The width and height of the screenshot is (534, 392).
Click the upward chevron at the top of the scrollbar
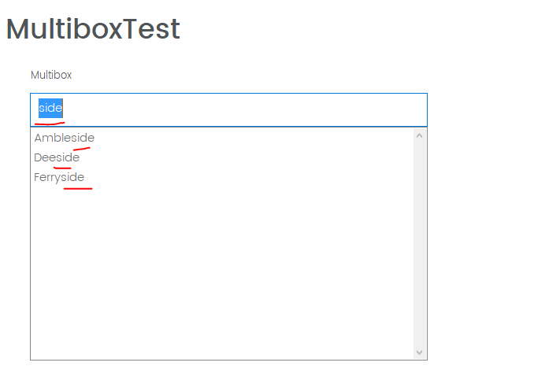click(420, 135)
